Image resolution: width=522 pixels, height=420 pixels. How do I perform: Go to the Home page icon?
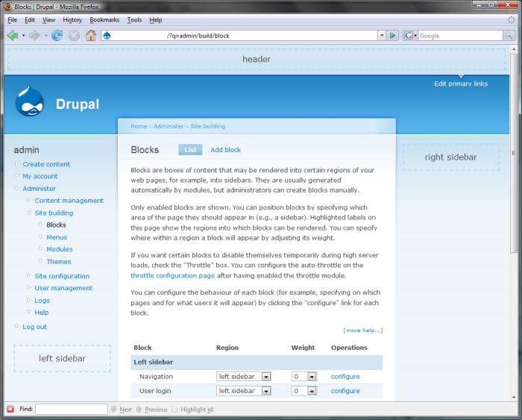coord(91,35)
